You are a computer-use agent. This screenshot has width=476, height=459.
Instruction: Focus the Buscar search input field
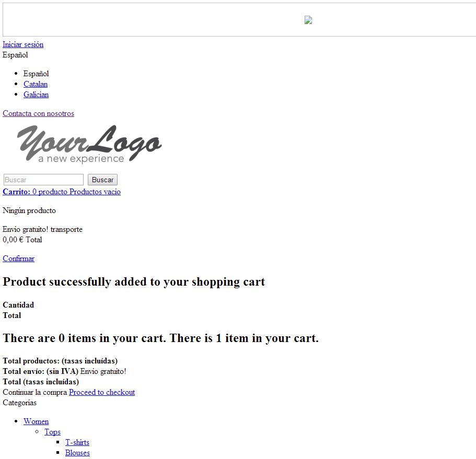click(x=43, y=180)
